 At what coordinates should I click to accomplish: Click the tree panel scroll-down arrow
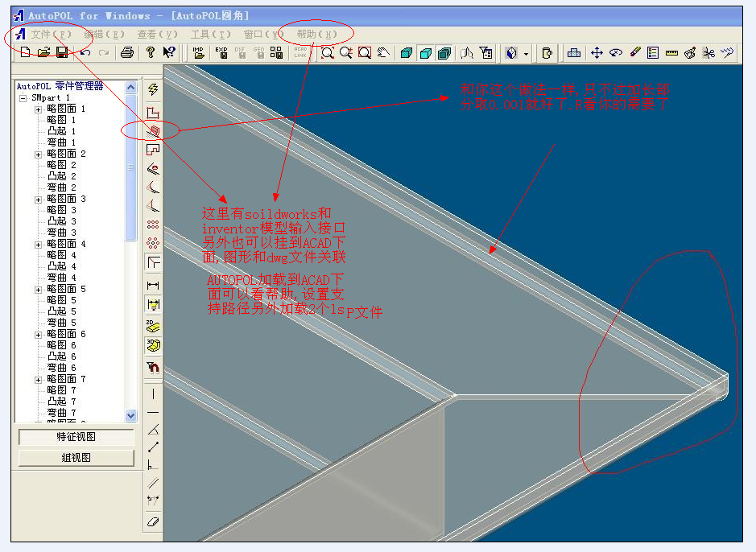(x=130, y=415)
